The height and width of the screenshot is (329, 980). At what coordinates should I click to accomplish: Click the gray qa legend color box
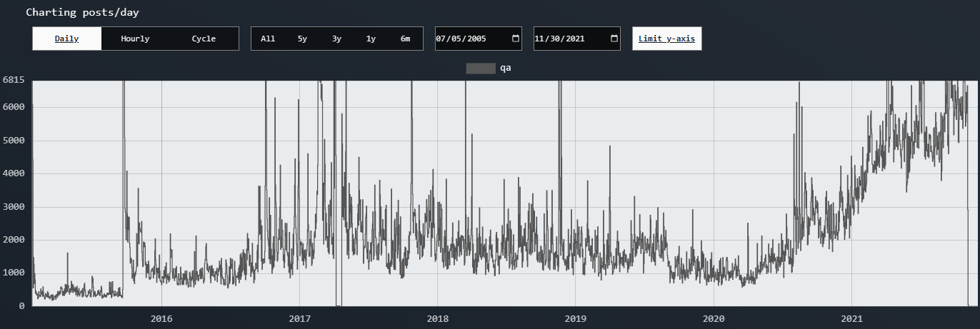tap(480, 69)
